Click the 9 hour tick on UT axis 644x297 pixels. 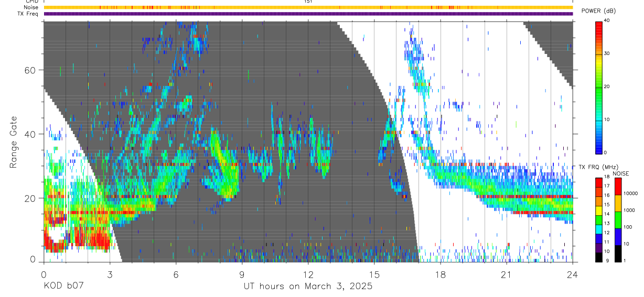(x=242, y=274)
